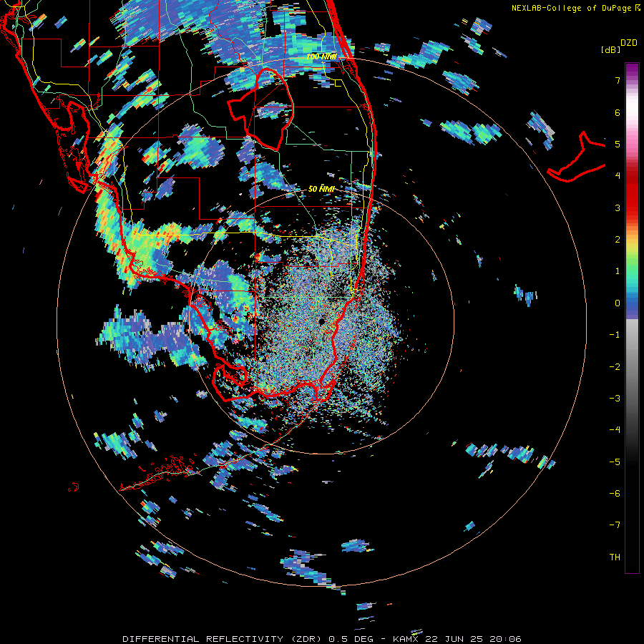Click the -1 value on the color scale
644x644 pixels.
coord(615,335)
